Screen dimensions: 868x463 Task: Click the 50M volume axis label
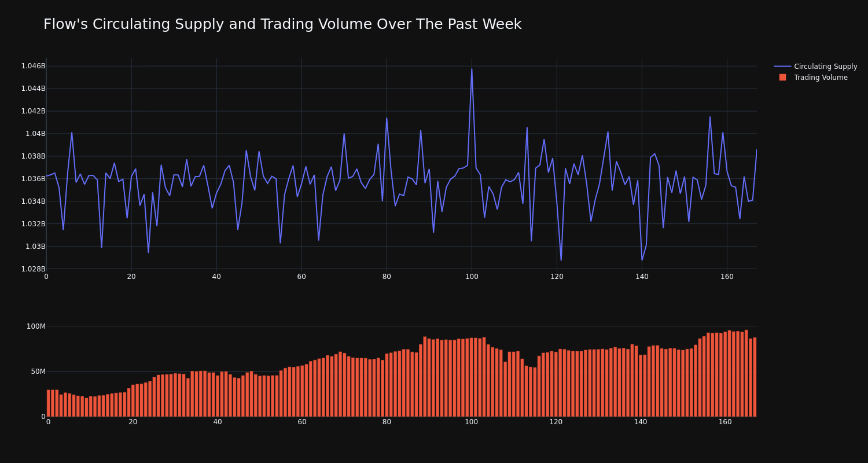tap(38, 372)
